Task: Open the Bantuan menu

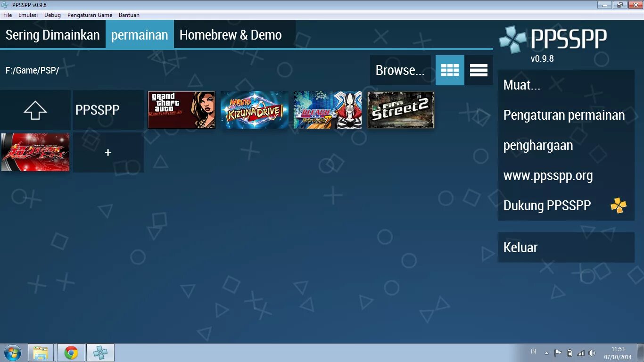Action: pos(129,15)
